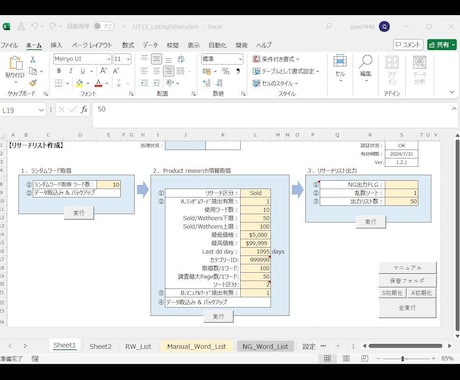Run step 1 random word button
The image size is (460, 380).
(79, 213)
